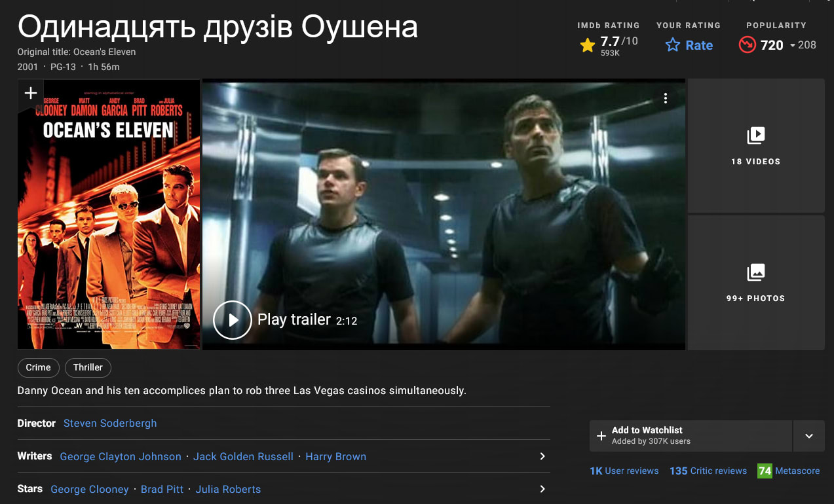This screenshot has height=504, width=834.
Task: Click the 208 popularity change indicator
Action: coord(803,45)
